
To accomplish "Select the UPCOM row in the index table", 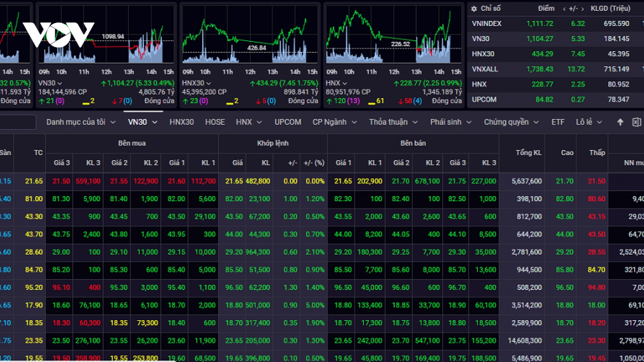I will click(555, 99).
